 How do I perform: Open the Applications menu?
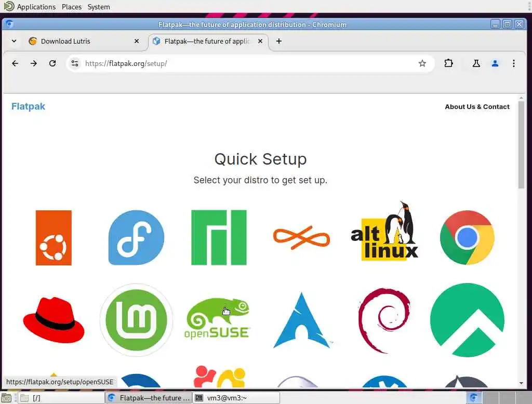[36, 7]
